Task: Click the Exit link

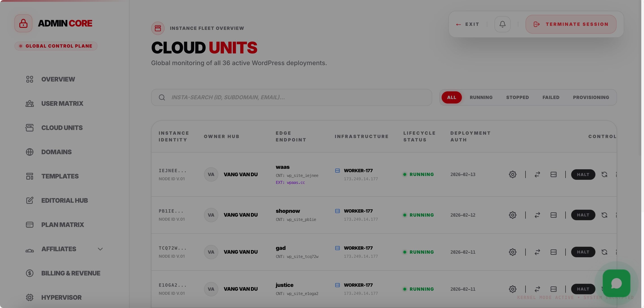Action: [467, 24]
